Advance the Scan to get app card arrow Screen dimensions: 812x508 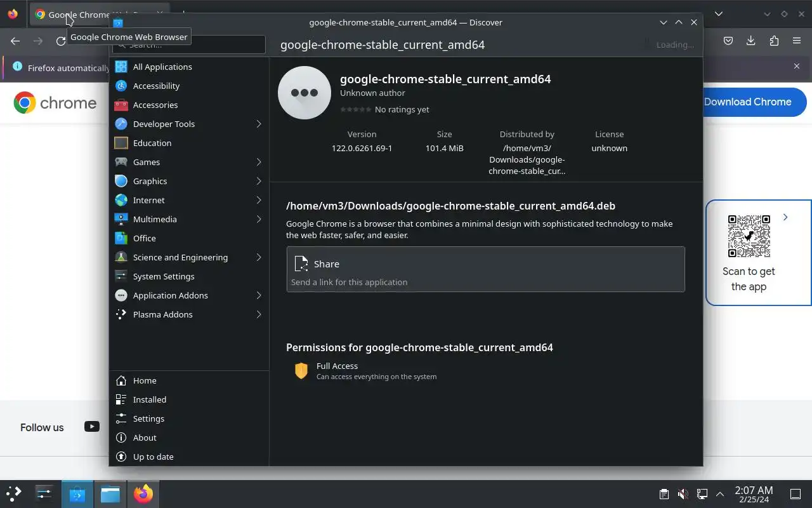click(785, 217)
